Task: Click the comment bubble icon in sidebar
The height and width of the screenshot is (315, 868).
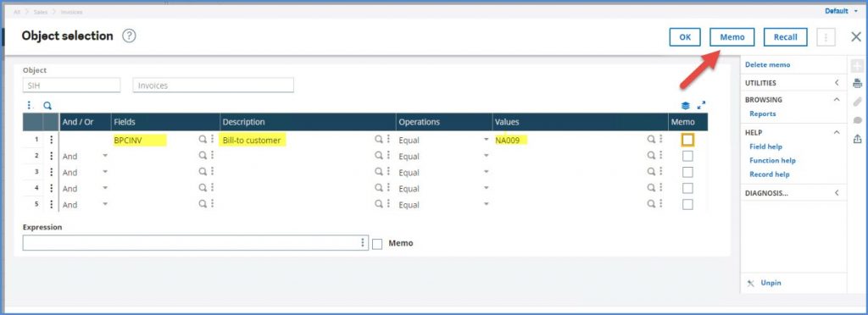Action: 858,120
